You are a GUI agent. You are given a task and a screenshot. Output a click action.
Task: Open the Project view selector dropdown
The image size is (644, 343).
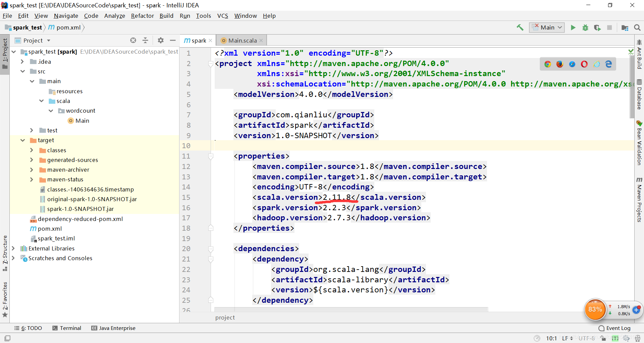click(x=33, y=40)
